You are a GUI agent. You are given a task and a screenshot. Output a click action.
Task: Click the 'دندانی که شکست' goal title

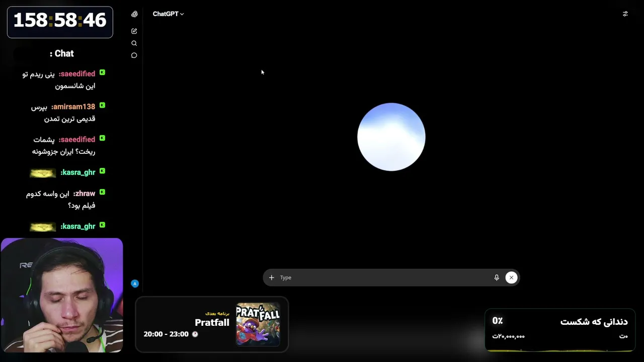594,322
